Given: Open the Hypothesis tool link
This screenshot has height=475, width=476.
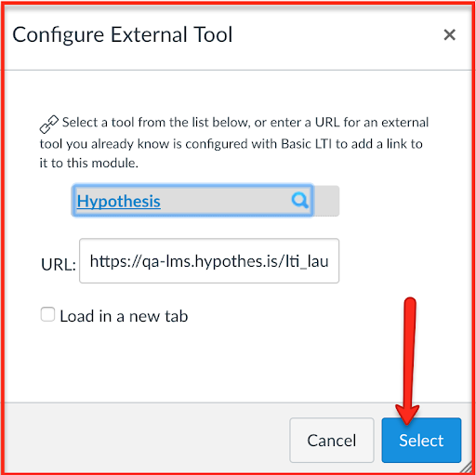Looking at the screenshot, I should coord(119,202).
